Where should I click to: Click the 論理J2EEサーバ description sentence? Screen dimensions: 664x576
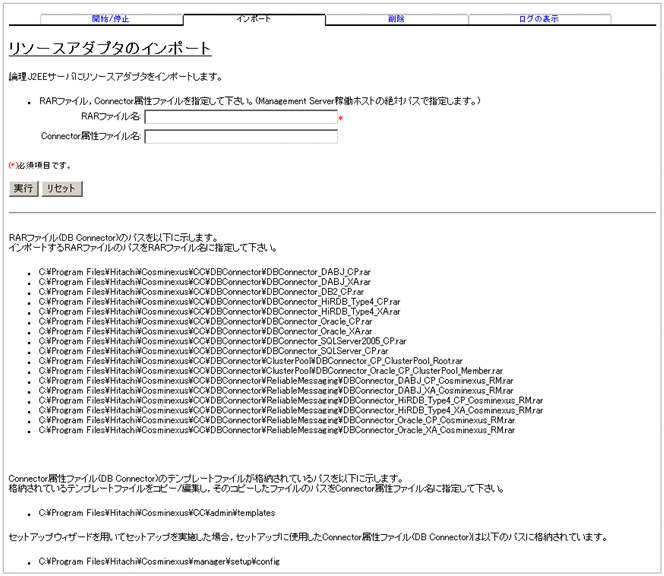(x=115, y=77)
